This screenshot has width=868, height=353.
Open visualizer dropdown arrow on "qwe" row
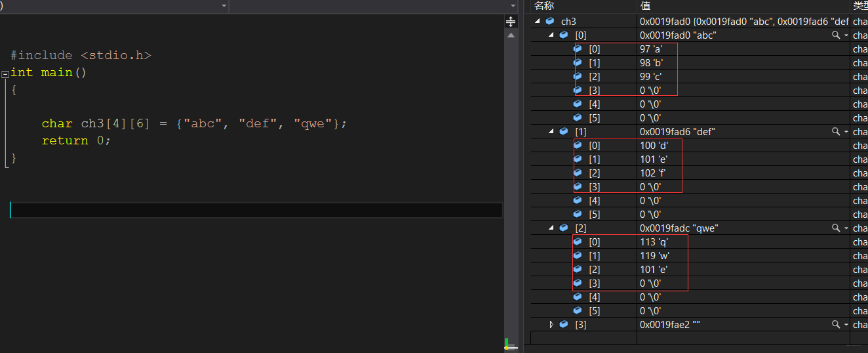tap(846, 228)
